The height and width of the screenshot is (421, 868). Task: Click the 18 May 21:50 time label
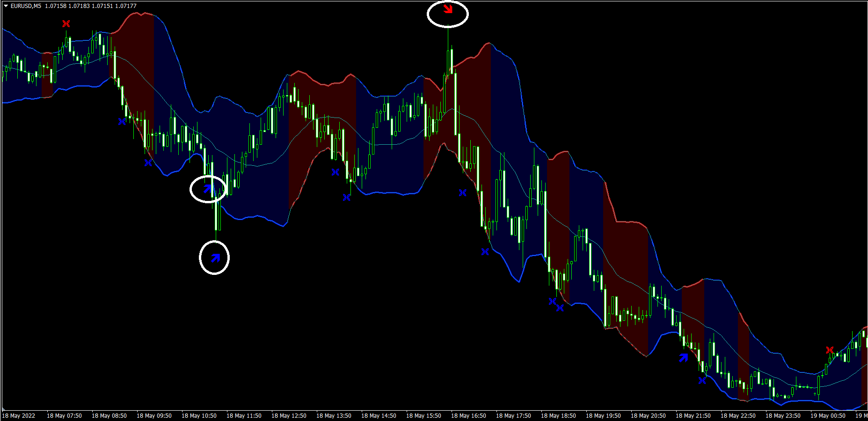(693, 416)
